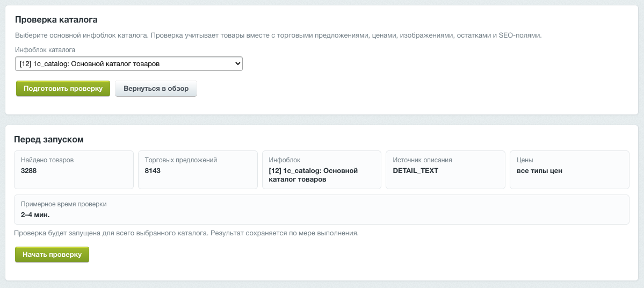This screenshot has height=288, width=644.
Task: Click the Подготовить проверку button
Action: (63, 88)
